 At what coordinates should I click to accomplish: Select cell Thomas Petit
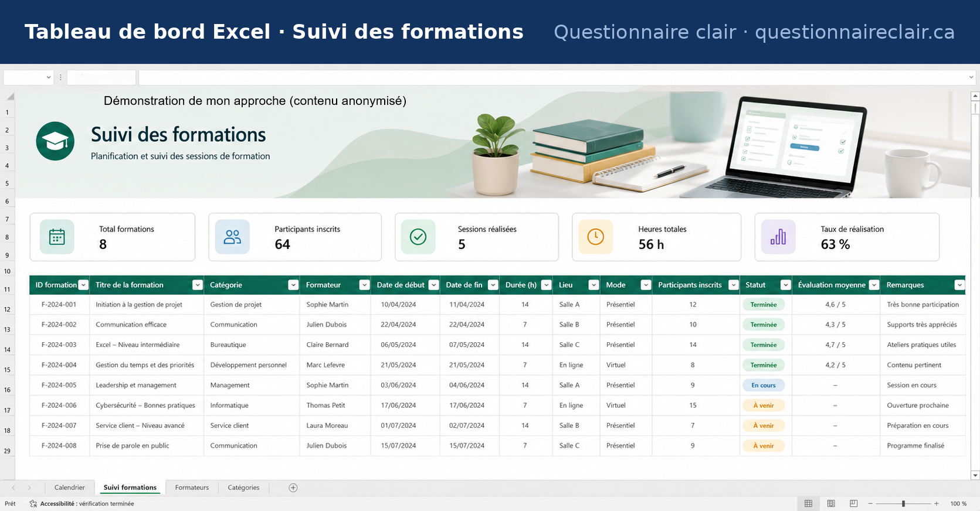click(335, 406)
